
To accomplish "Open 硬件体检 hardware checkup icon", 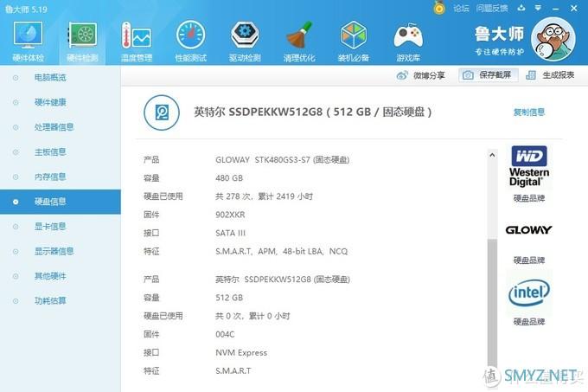I will [x=29, y=35].
